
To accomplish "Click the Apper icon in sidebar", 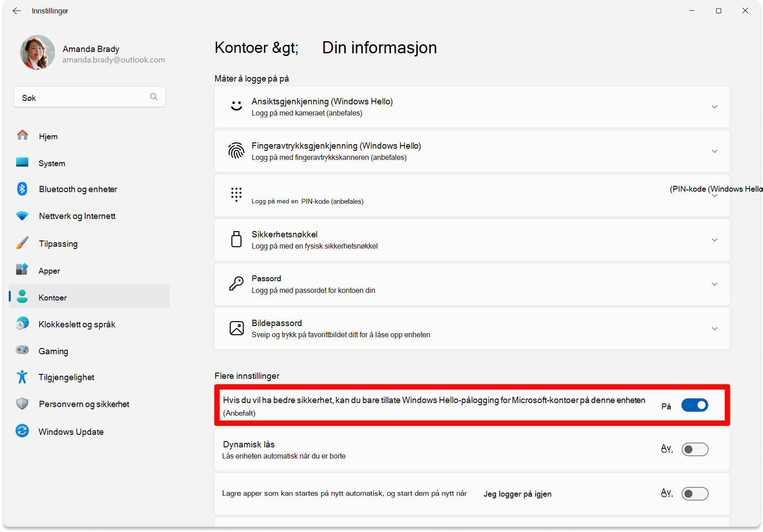I will (22, 269).
